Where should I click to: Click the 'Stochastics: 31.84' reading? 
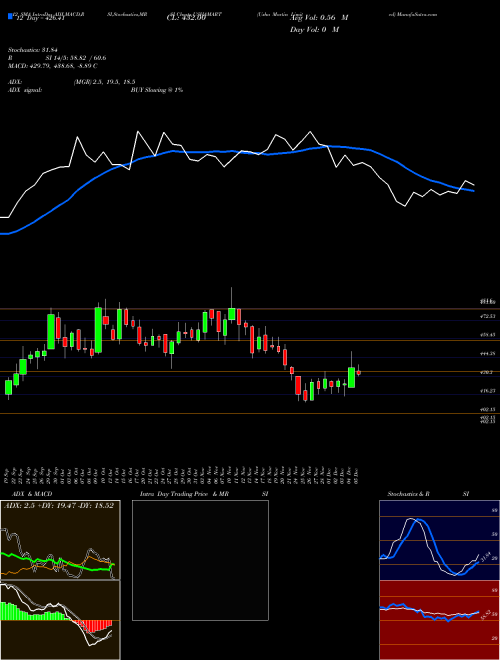point(32,51)
